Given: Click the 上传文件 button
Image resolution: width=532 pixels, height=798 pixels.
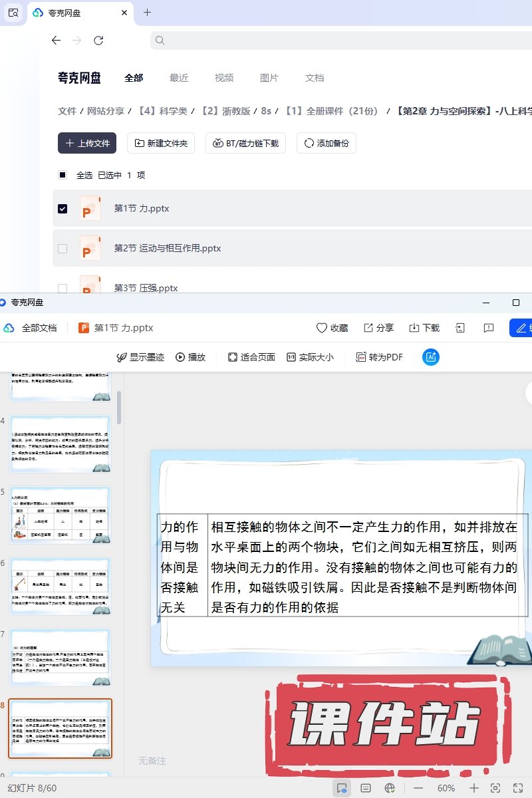Looking at the screenshot, I should [87, 143].
